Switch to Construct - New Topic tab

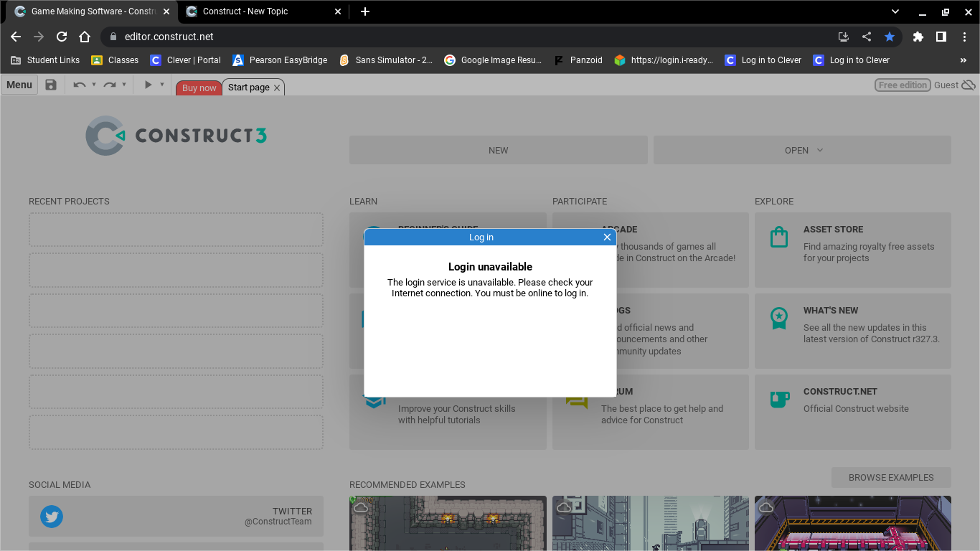tap(263, 11)
